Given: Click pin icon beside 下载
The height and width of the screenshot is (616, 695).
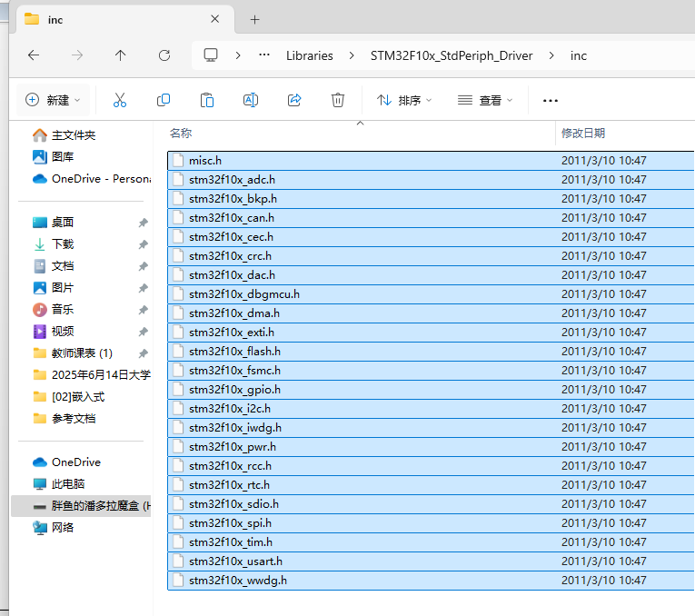Looking at the screenshot, I should (143, 244).
